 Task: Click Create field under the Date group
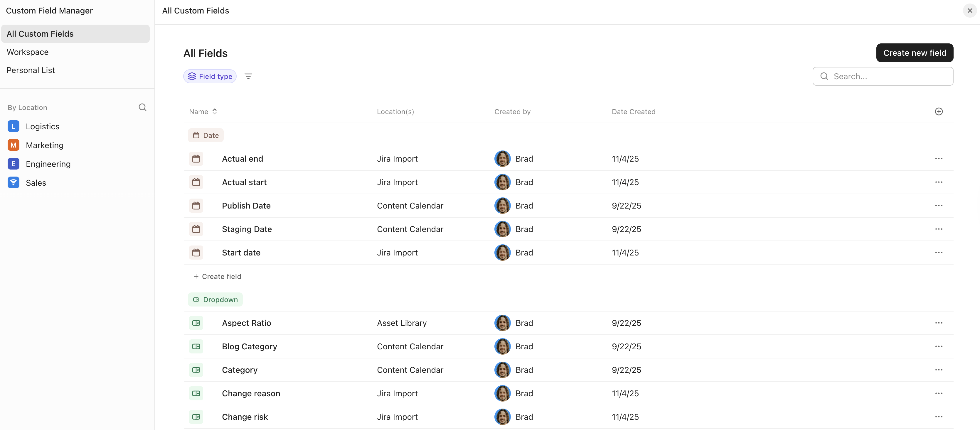click(x=217, y=276)
